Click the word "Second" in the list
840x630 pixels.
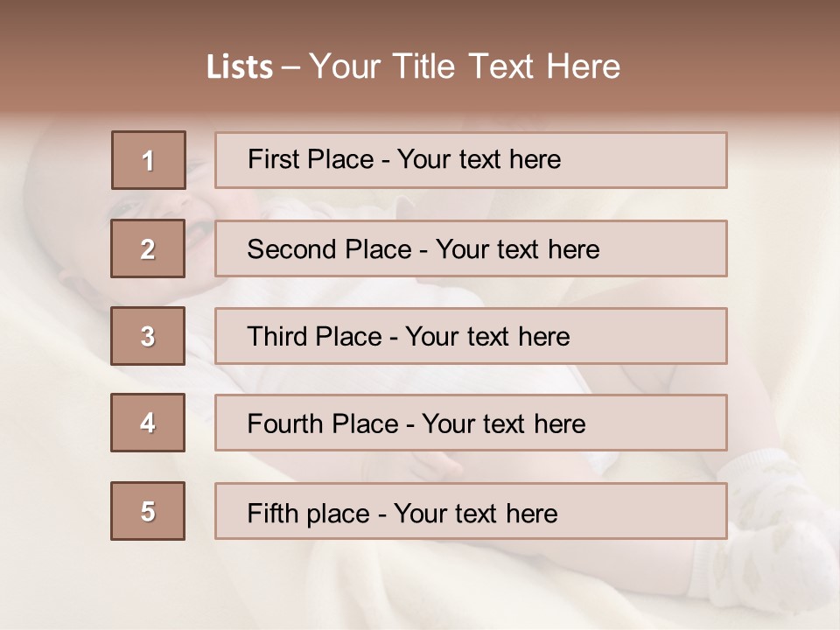(293, 249)
